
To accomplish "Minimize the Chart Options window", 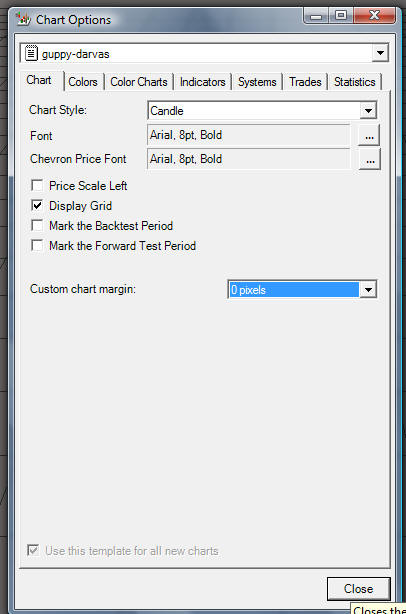I will pos(316,16).
